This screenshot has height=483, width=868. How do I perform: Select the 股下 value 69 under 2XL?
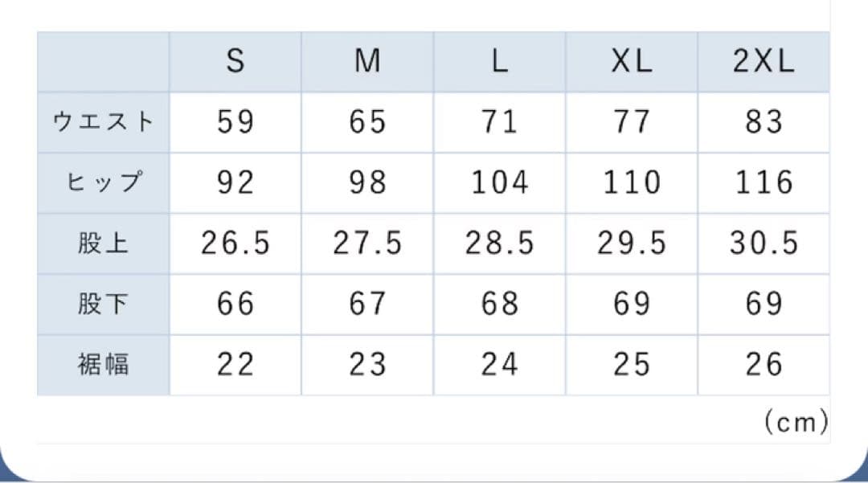pos(764,304)
